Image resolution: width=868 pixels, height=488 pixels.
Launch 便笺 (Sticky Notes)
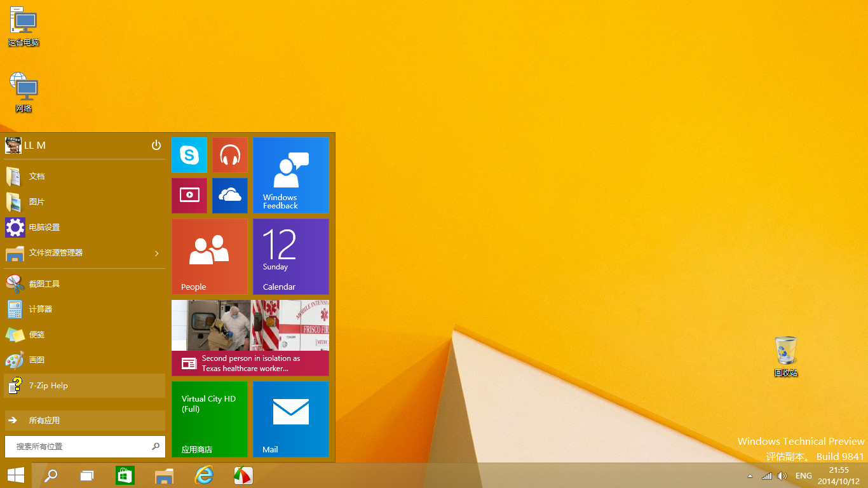85,334
